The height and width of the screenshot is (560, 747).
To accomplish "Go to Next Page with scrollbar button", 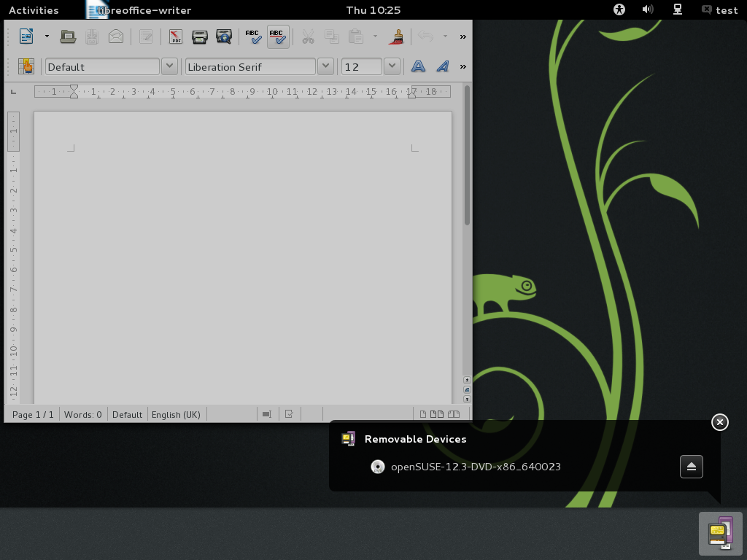I will coord(468,399).
